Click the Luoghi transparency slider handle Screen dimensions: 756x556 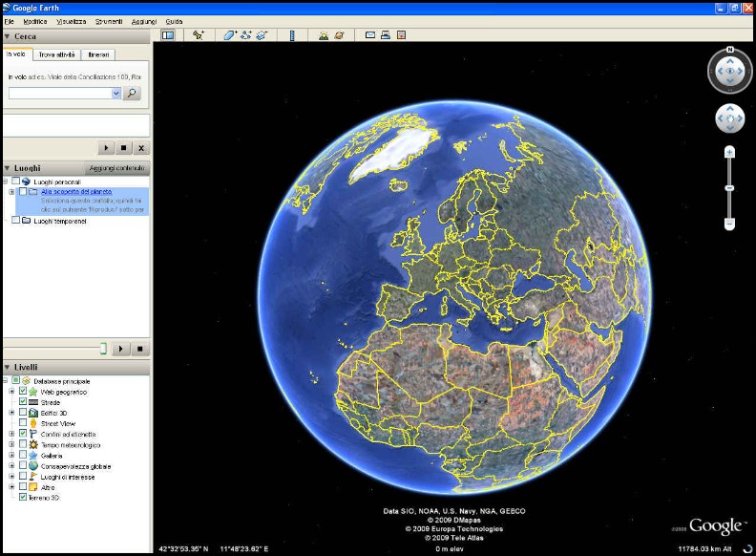pyautogui.click(x=103, y=349)
